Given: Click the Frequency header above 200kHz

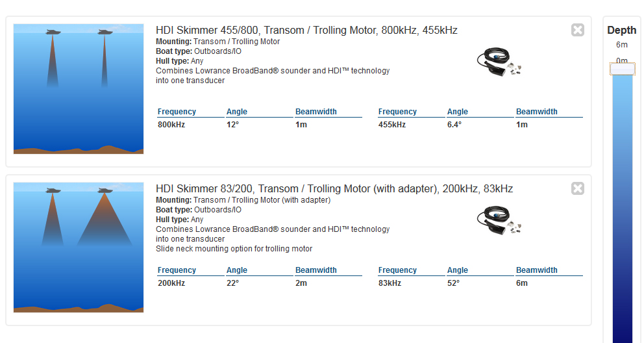Looking at the screenshot, I should 177,270.
